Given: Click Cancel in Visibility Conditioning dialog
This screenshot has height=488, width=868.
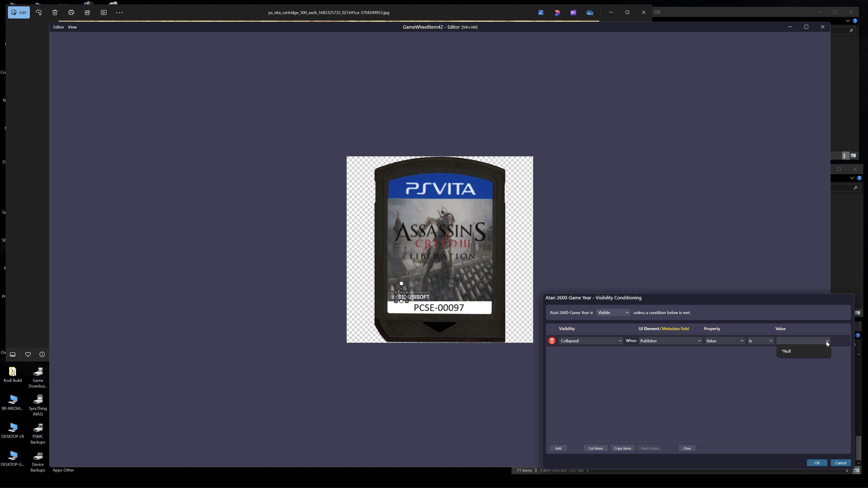Looking at the screenshot, I should [841, 463].
